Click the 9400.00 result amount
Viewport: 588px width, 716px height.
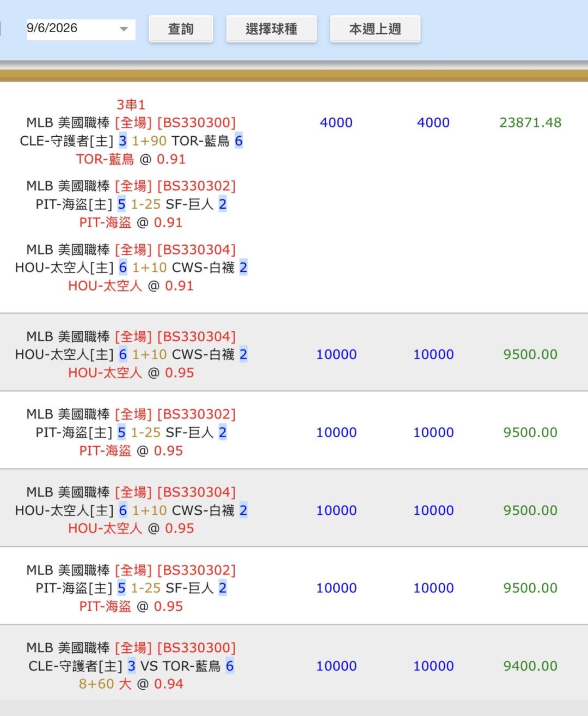tap(530, 666)
